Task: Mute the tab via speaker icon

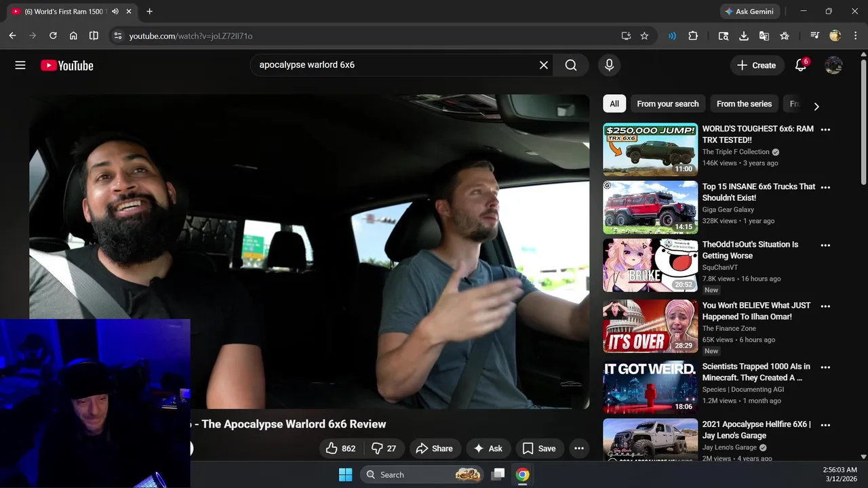Action: click(115, 12)
